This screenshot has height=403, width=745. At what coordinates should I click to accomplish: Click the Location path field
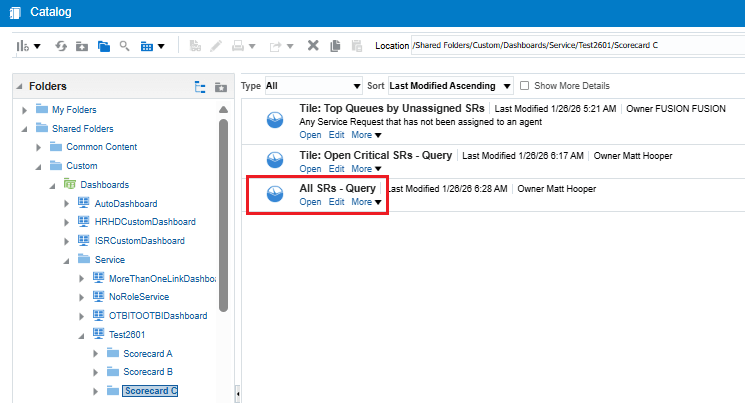pos(578,46)
